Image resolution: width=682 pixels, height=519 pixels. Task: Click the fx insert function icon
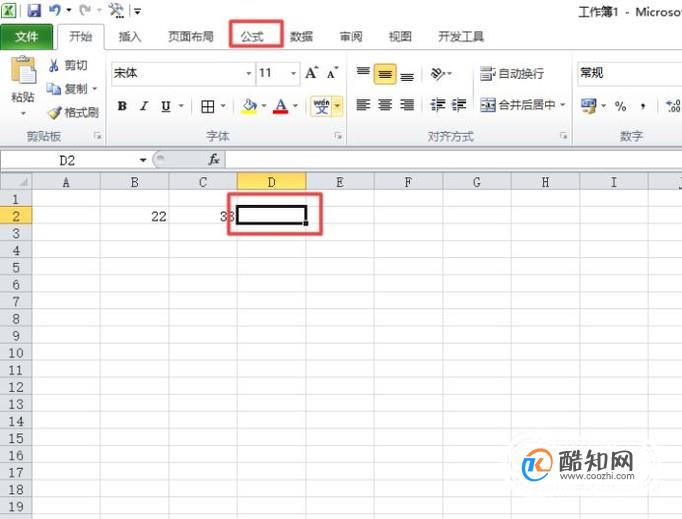click(214, 160)
